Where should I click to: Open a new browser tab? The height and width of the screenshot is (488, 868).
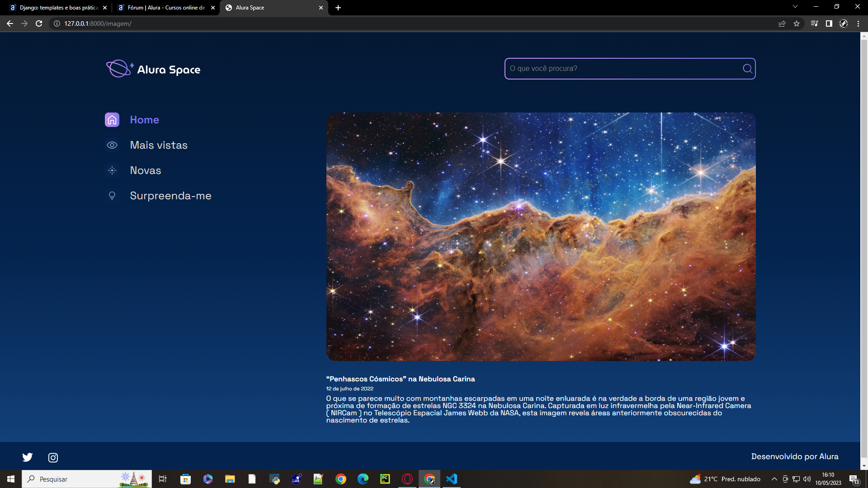338,8
